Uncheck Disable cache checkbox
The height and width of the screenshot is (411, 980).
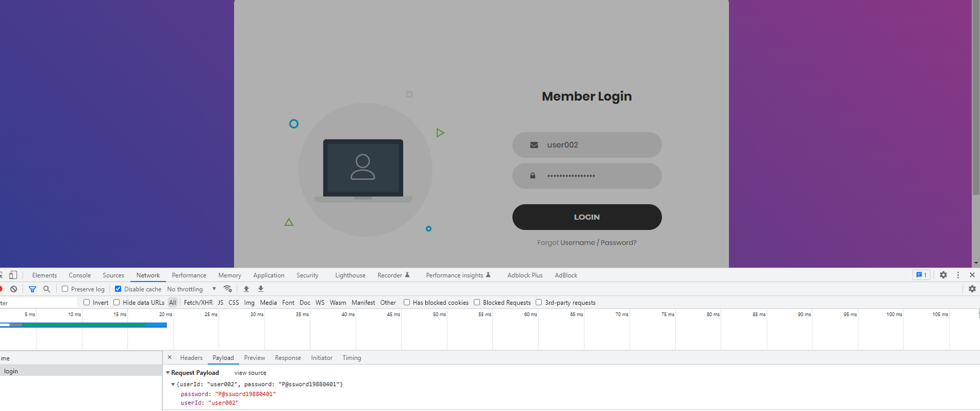[x=118, y=289]
